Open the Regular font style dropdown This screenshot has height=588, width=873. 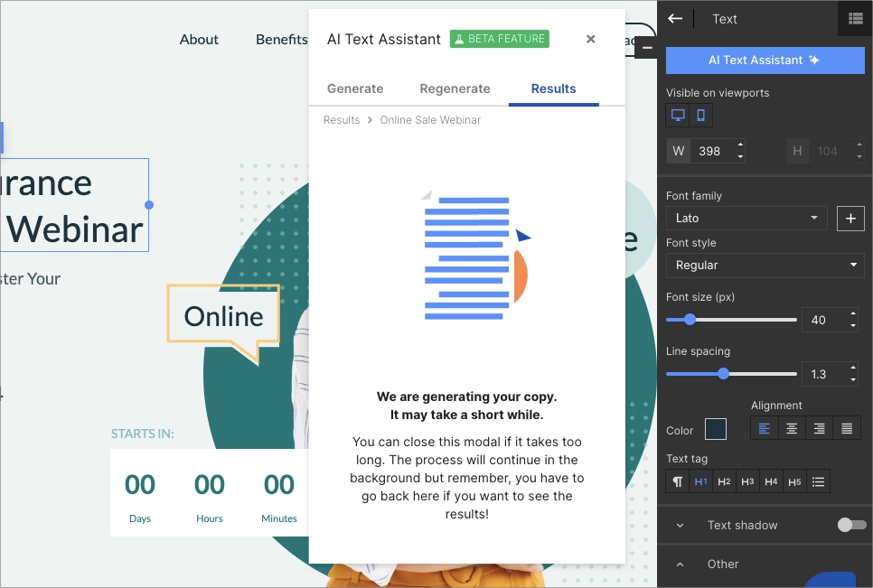point(765,266)
